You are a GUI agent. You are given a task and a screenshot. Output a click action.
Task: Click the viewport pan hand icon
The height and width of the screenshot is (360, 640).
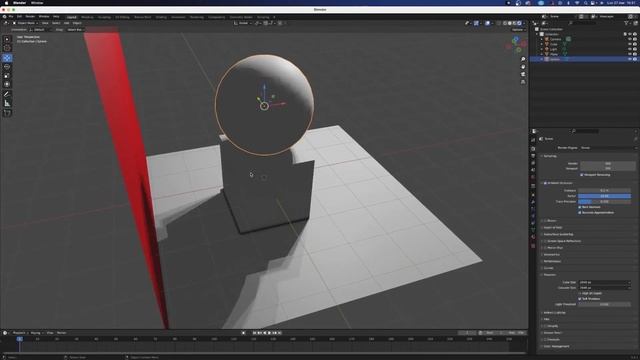523,67
